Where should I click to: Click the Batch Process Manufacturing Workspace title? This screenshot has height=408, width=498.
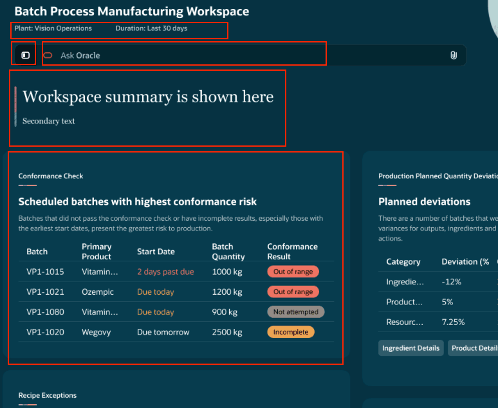pyautogui.click(x=132, y=11)
